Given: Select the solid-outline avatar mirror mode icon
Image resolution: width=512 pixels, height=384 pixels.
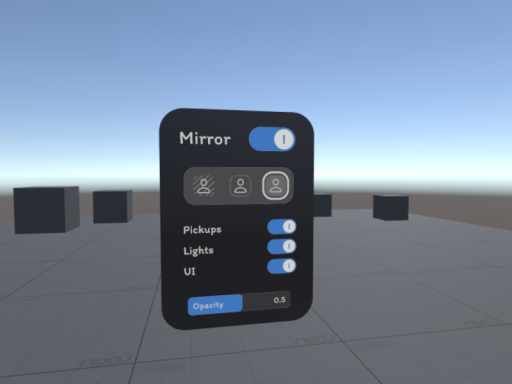Looking at the screenshot, I should (276, 186).
